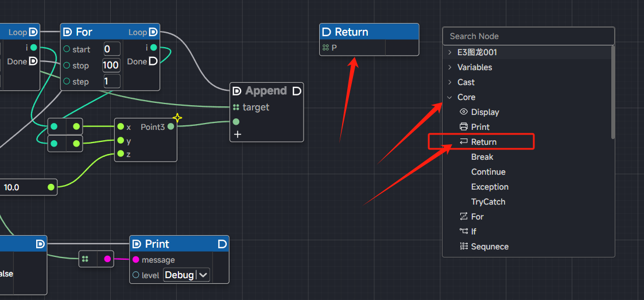Image resolution: width=644 pixels, height=300 pixels.
Task: Click the return arrow icon in Core list
Action: click(464, 142)
